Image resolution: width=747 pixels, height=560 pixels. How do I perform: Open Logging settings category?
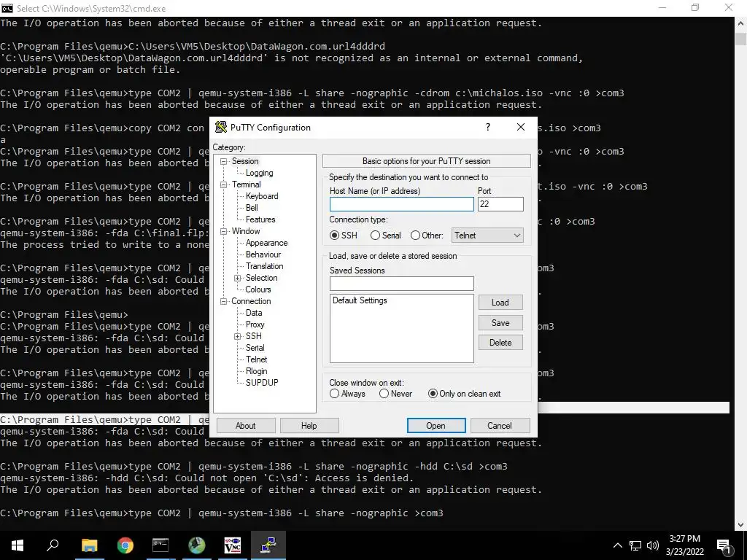[x=259, y=173]
